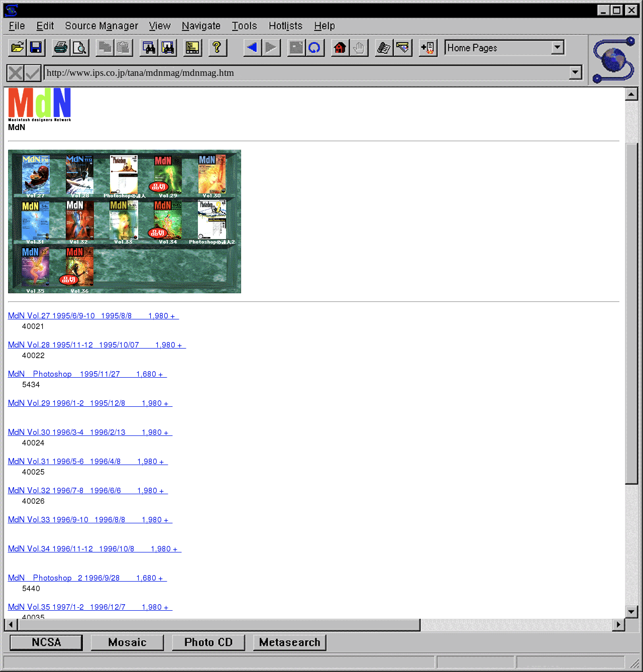Open the Hotlists menu
This screenshot has width=643, height=672.
(x=285, y=26)
